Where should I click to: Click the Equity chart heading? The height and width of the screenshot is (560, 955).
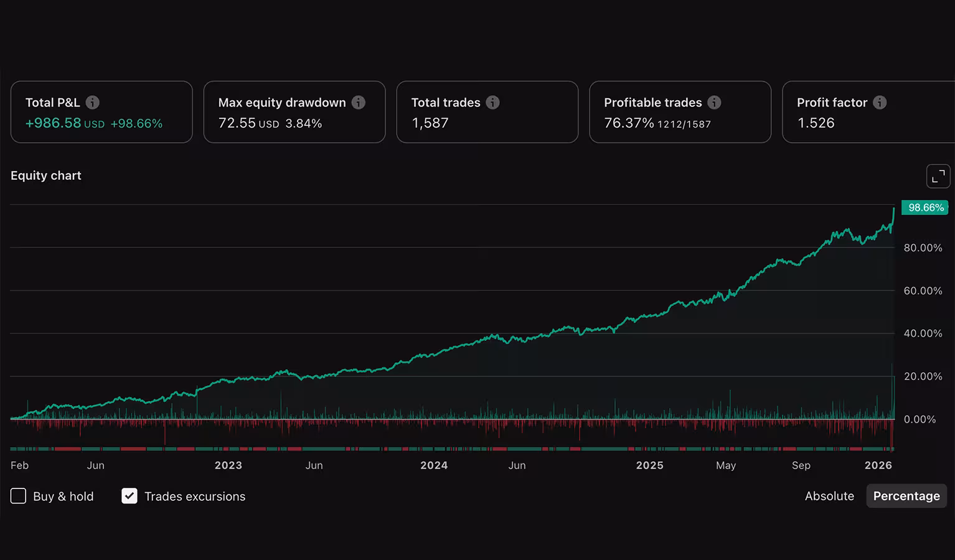coord(45,175)
